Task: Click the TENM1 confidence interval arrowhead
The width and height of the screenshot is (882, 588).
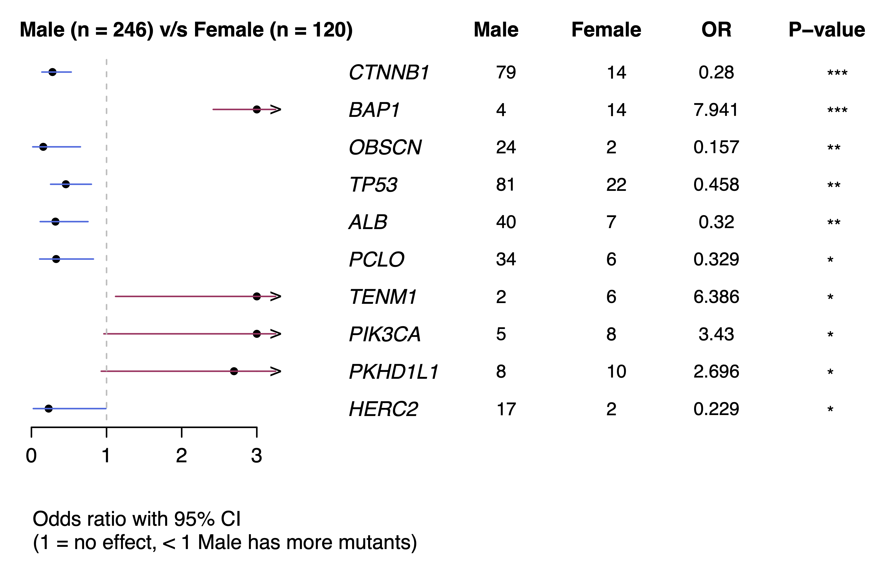Action: (x=276, y=297)
